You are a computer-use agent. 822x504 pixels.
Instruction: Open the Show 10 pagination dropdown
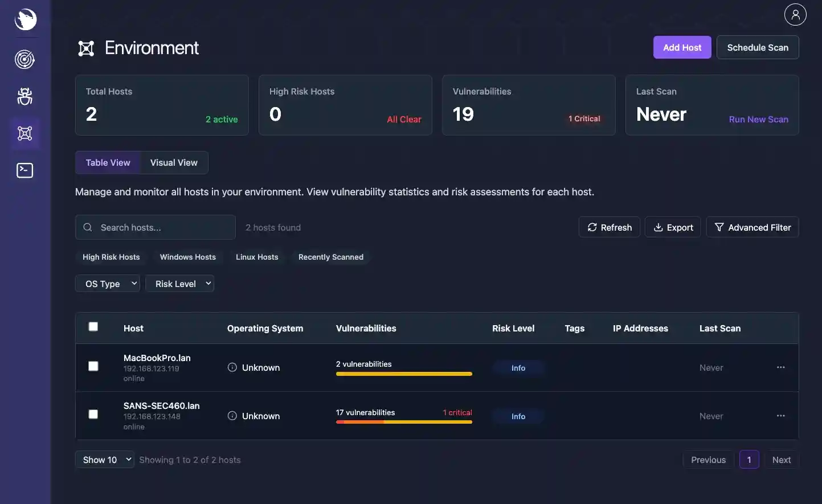104,460
